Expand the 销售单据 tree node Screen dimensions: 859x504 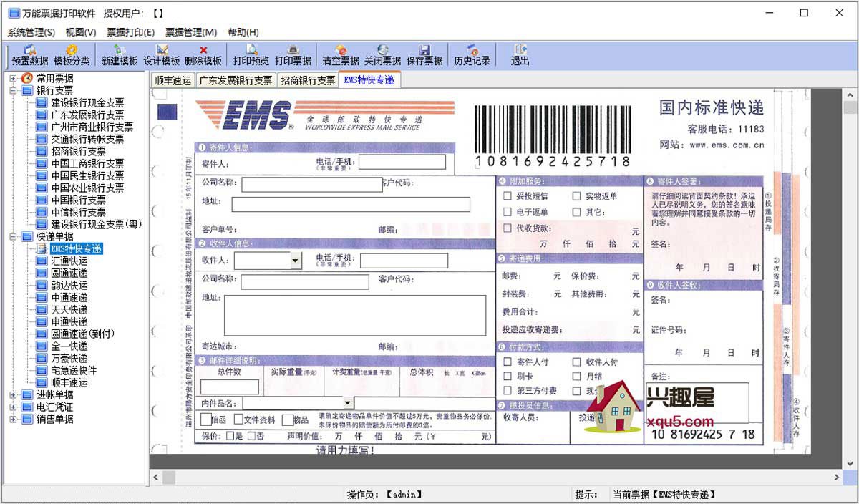coord(13,420)
